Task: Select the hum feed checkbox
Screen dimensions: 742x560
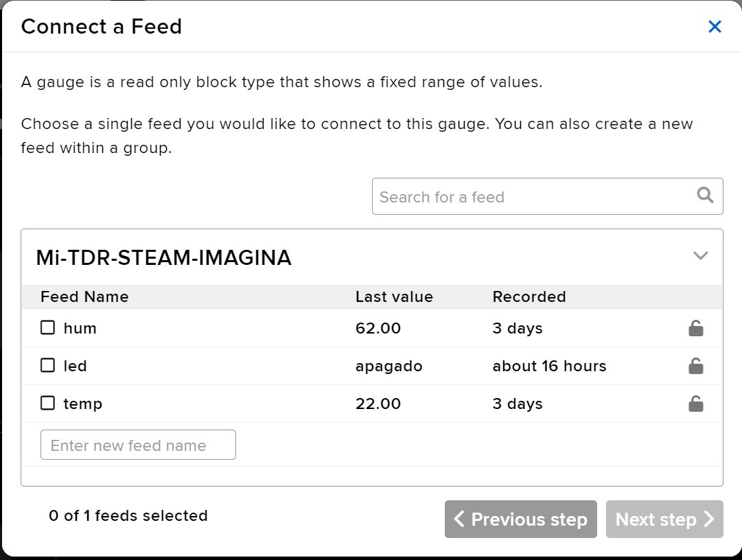Action: (x=48, y=327)
